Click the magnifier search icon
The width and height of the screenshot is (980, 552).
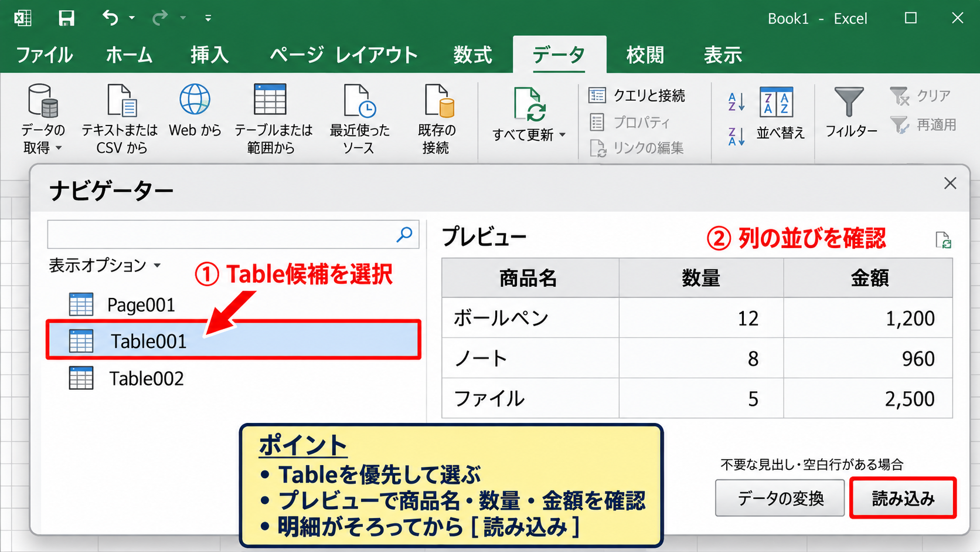[404, 235]
